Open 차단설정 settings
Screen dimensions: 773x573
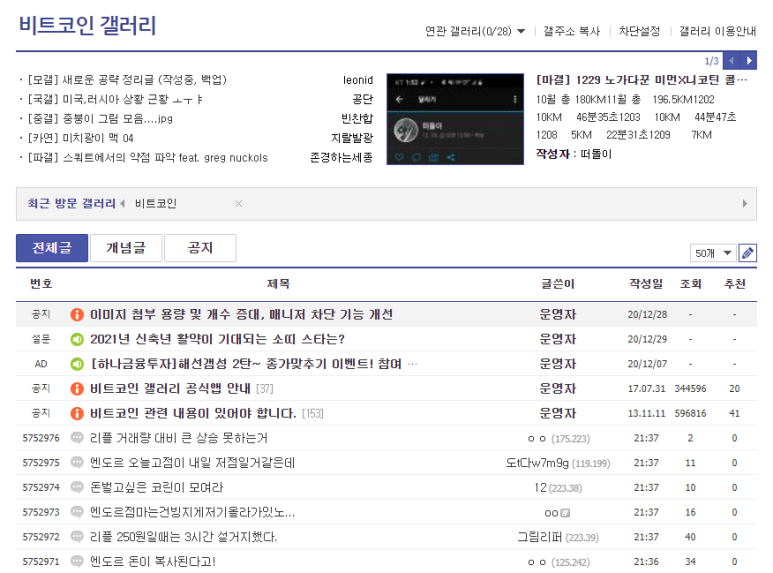click(x=639, y=31)
